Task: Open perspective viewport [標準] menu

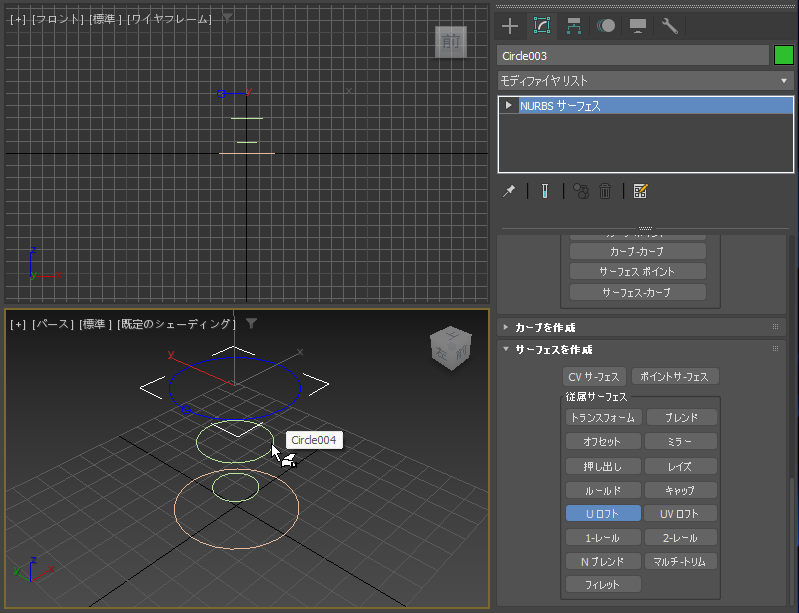Action: click(x=95, y=325)
